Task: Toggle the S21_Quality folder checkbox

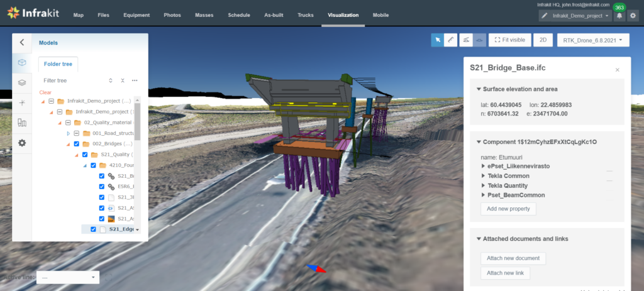Action: (x=85, y=155)
